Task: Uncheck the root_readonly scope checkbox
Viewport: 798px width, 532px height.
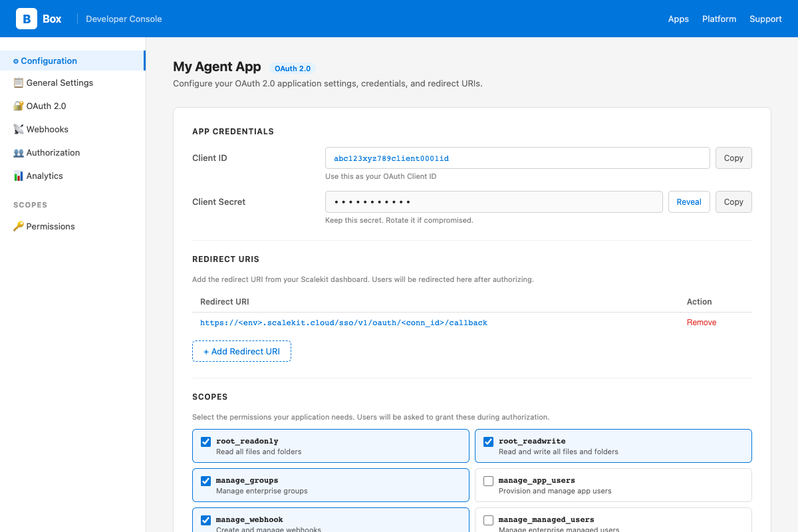Action: coord(206,442)
